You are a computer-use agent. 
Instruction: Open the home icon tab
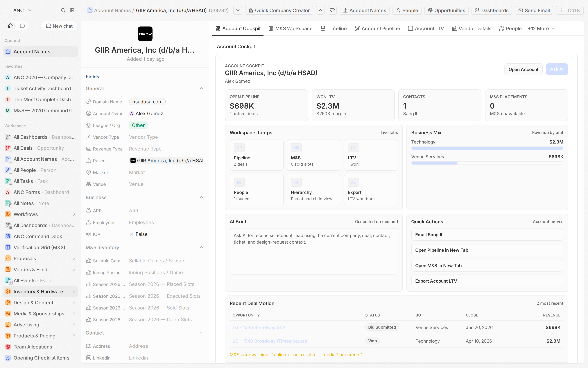click(10, 26)
